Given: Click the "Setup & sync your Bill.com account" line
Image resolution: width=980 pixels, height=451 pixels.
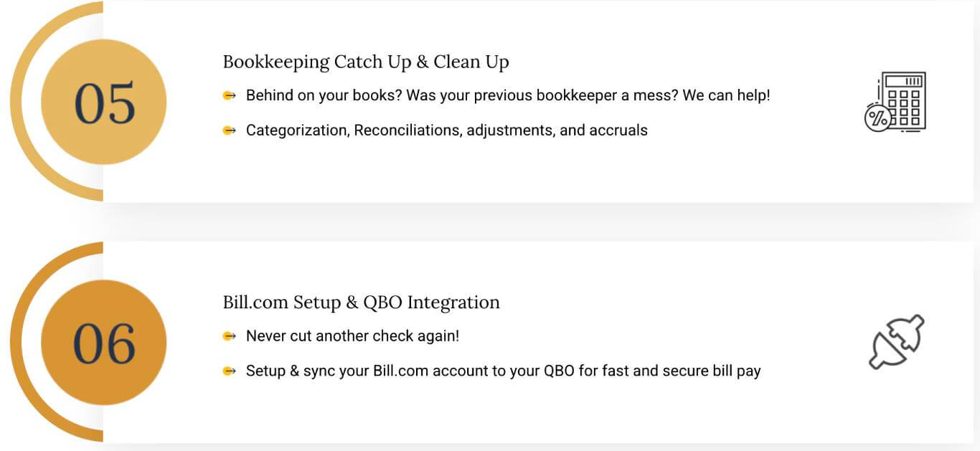Looking at the screenshot, I should (504, 371).
